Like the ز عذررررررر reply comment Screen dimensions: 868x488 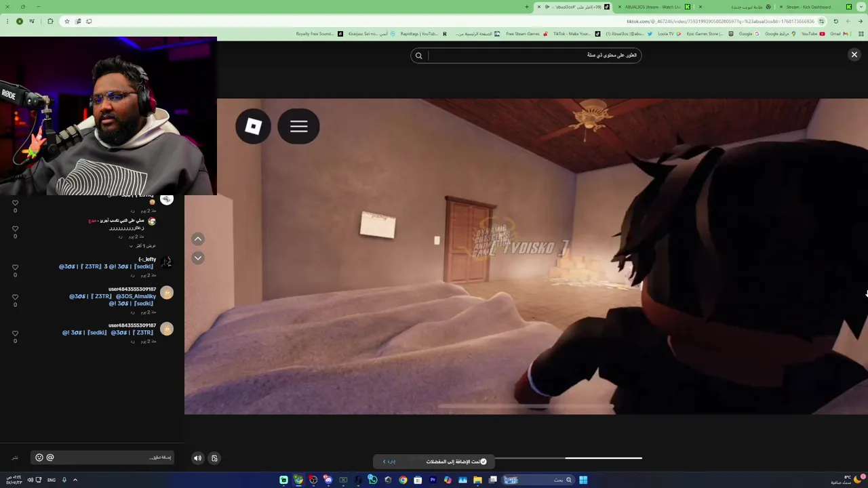pyautogui.click(x=15, y=228)
